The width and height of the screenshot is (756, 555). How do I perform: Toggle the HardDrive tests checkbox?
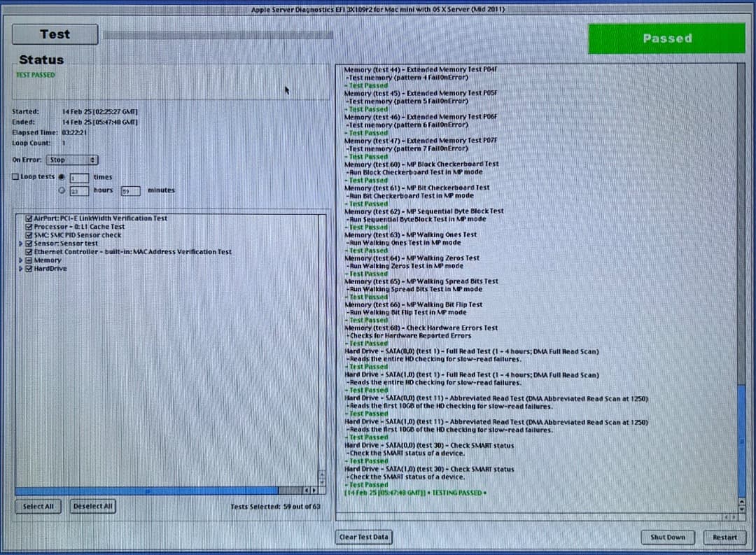28,268
